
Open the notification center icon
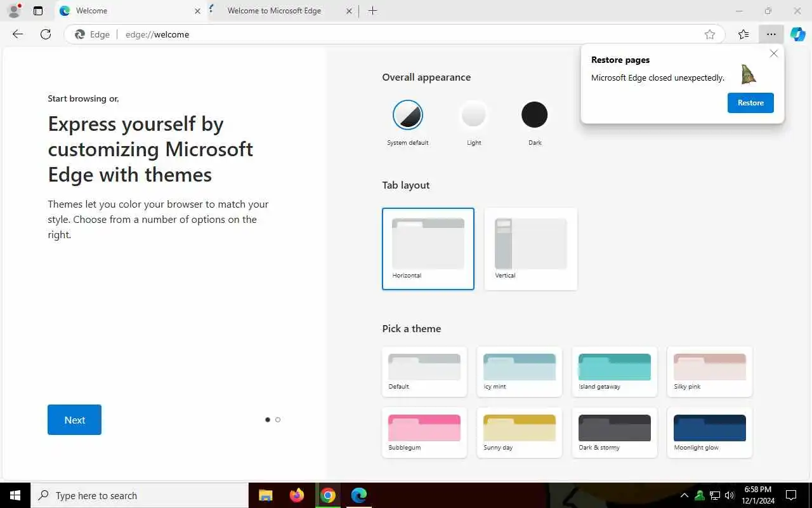pos(791,495)
